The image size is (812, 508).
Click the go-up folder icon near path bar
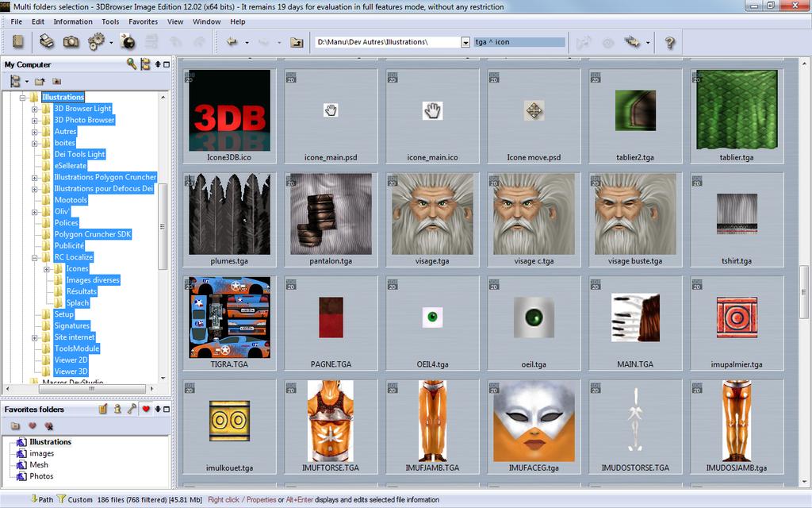point(298,41)
